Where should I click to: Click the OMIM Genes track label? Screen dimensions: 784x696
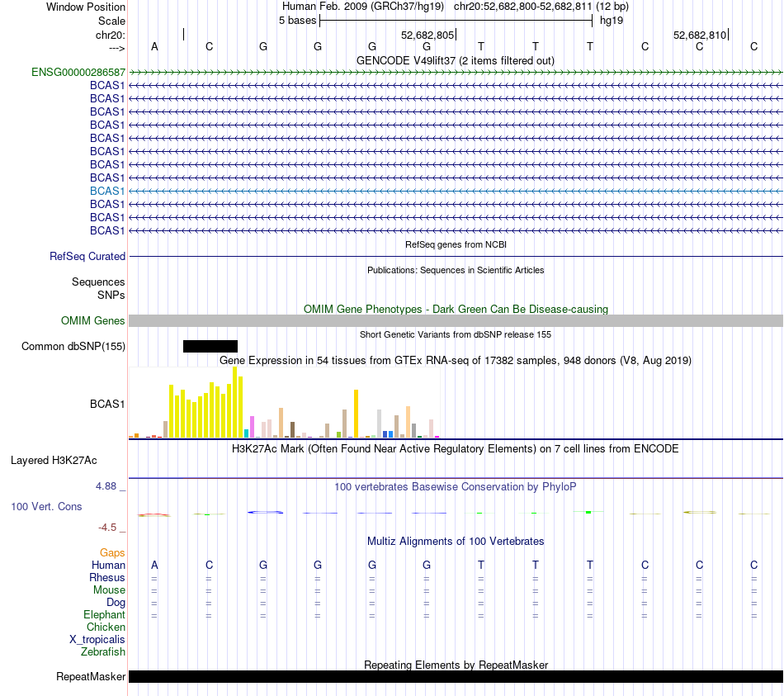pos(93,320)
